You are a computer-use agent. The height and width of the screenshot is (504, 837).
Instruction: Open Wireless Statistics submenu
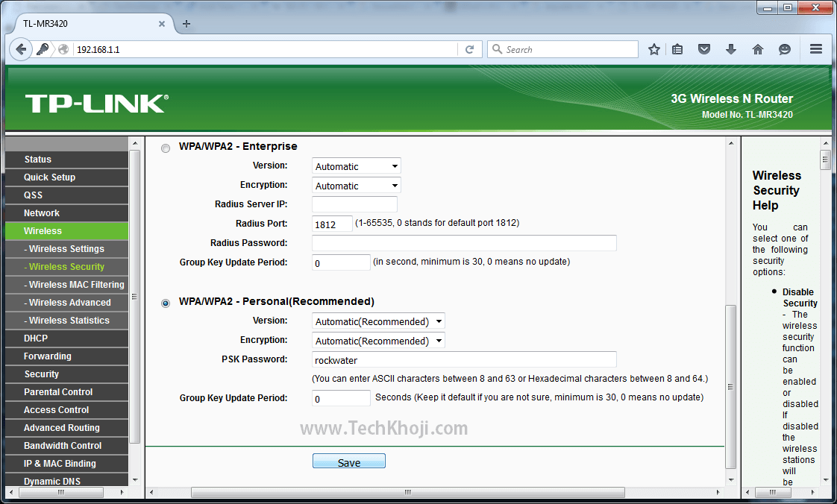tap(66, 320)
